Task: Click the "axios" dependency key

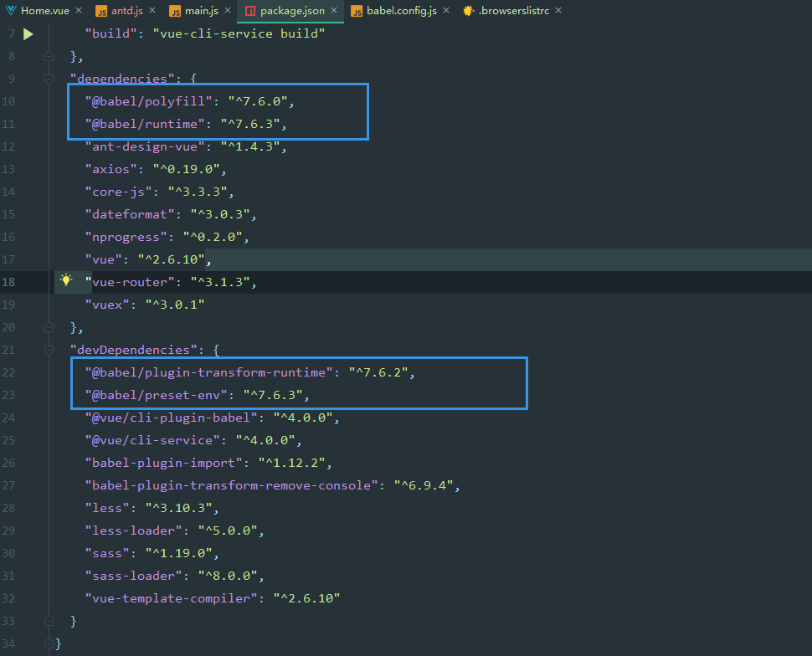Action: coord(110,169)
